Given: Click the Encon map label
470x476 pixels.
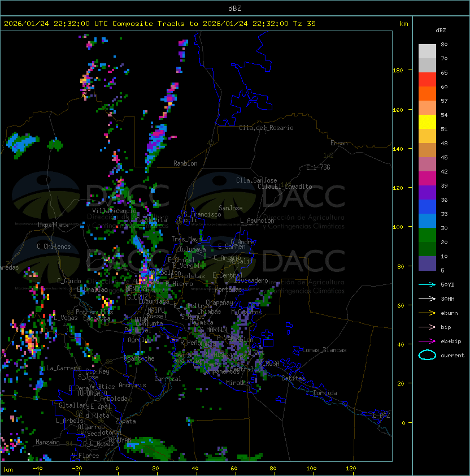Looking at the screenshot, I should click(x=339, y=143).
